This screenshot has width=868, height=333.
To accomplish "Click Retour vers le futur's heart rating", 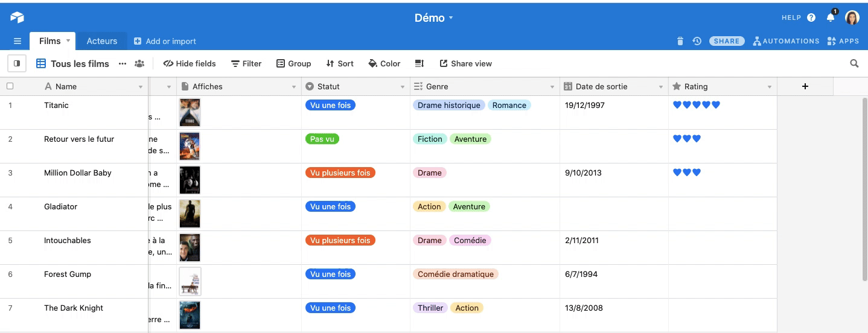I will (x=687, y=139).
